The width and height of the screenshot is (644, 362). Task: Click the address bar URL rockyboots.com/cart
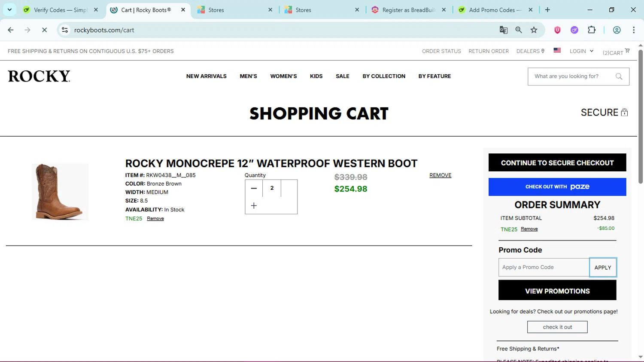[x=104, y=30]
